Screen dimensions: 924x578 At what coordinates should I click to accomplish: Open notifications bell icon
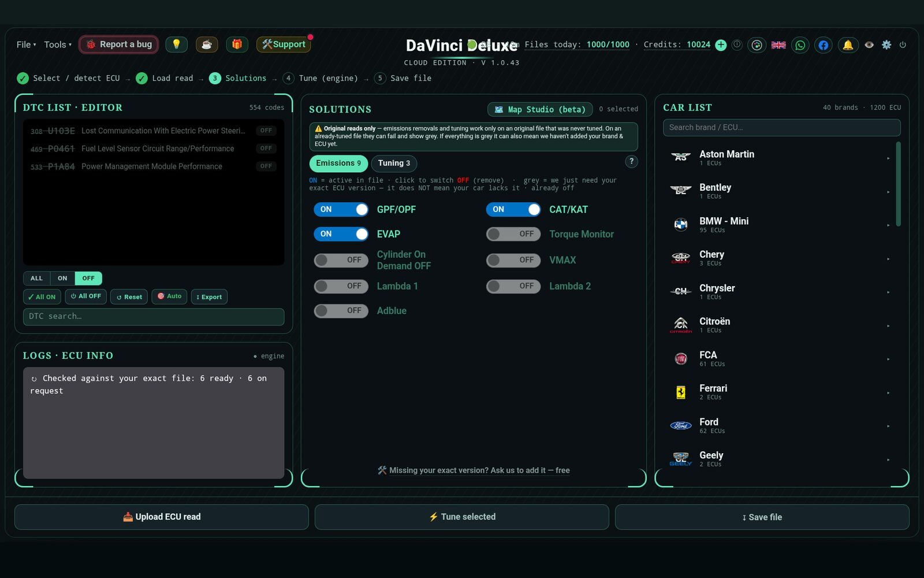[x=848, y=45]
